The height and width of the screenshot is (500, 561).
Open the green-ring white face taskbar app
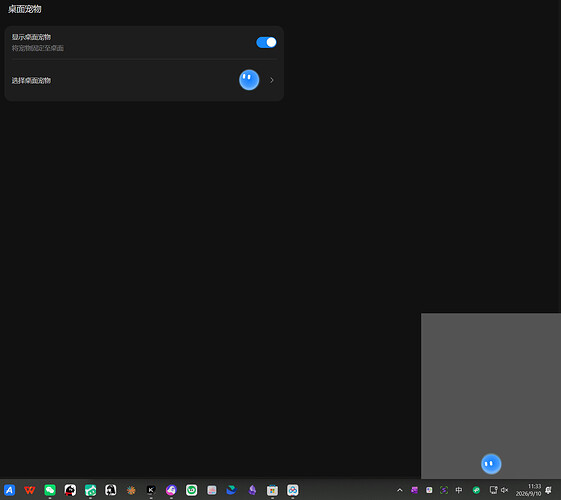[191, 490]
